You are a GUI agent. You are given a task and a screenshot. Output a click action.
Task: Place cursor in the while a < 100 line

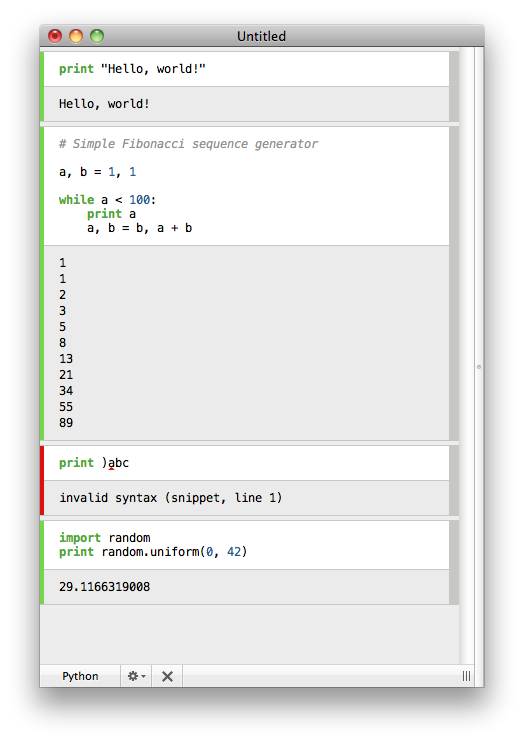[x=107, y=200]
